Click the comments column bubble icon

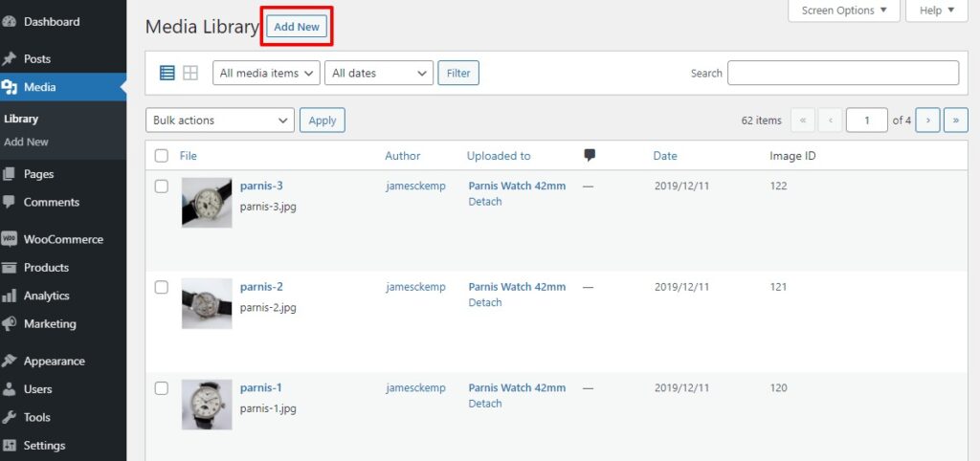click(590, 155)
